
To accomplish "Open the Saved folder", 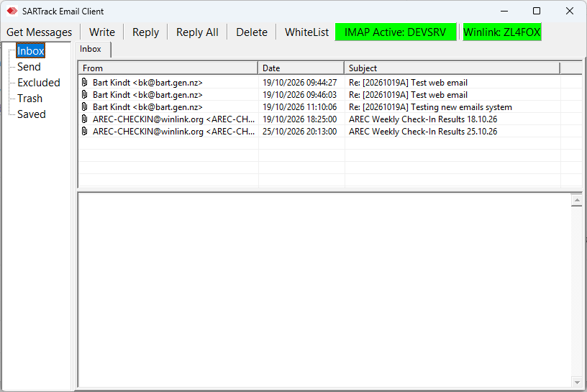I will point(32,114).
